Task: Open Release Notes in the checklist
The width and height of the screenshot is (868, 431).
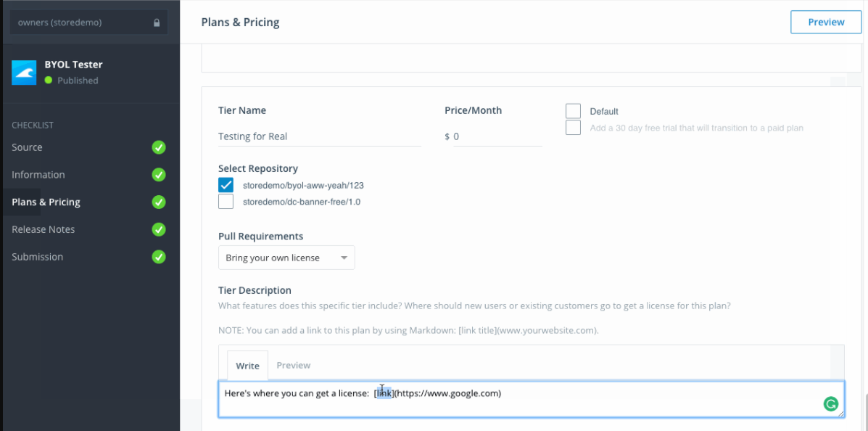Action: coord(44,229)
